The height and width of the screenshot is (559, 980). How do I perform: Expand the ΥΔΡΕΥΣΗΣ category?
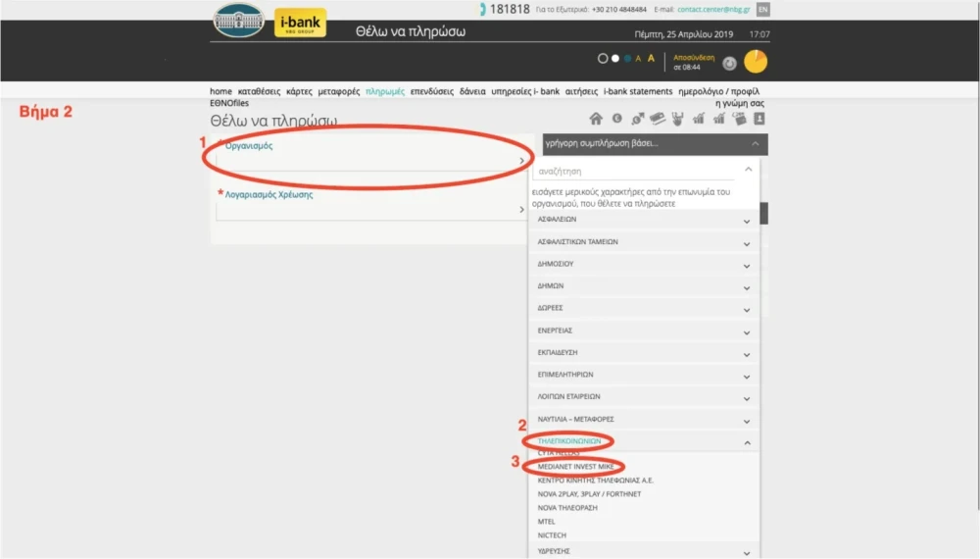pos(644,551)
